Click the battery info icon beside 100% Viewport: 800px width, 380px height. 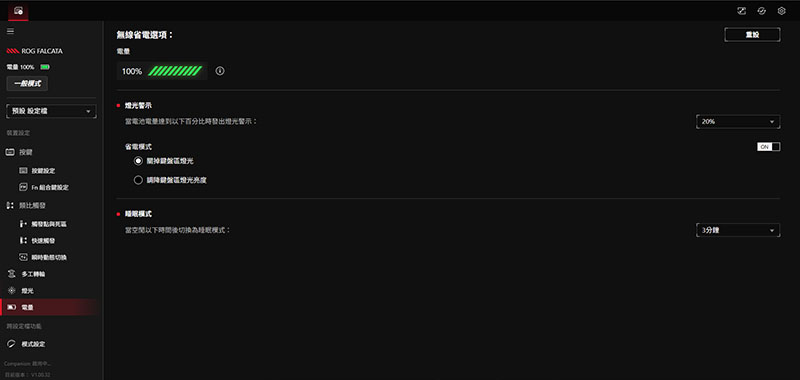pos(220,71)
